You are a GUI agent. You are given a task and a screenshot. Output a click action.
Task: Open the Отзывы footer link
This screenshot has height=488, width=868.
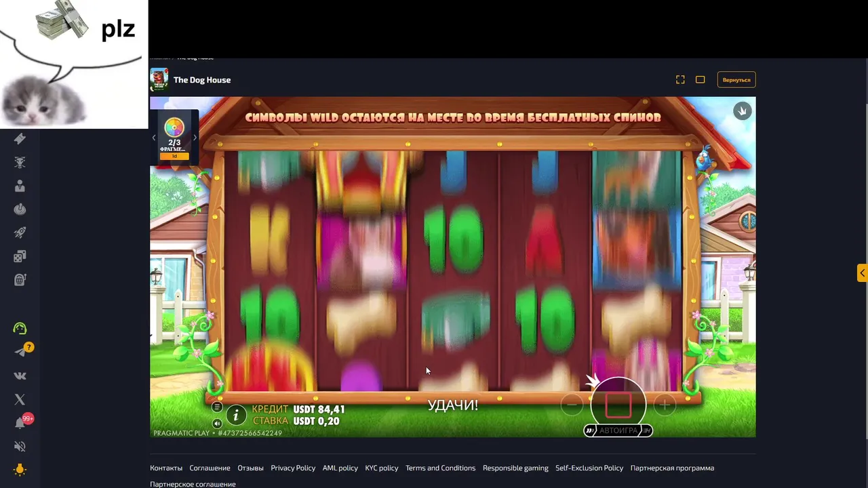click(250, 468)
